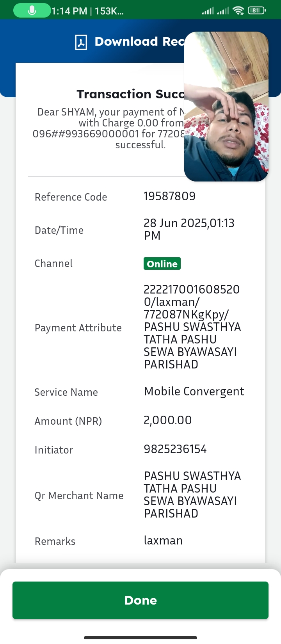This screenshot has width=281, height=644.
Task: Tap the Payment Attribute label
Action: [x=78, y=328]
